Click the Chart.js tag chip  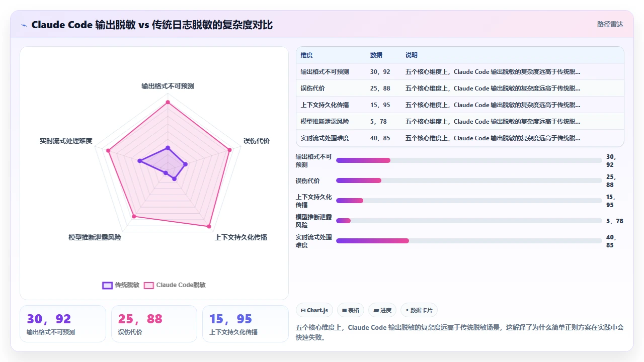click(x=314, y=310)
